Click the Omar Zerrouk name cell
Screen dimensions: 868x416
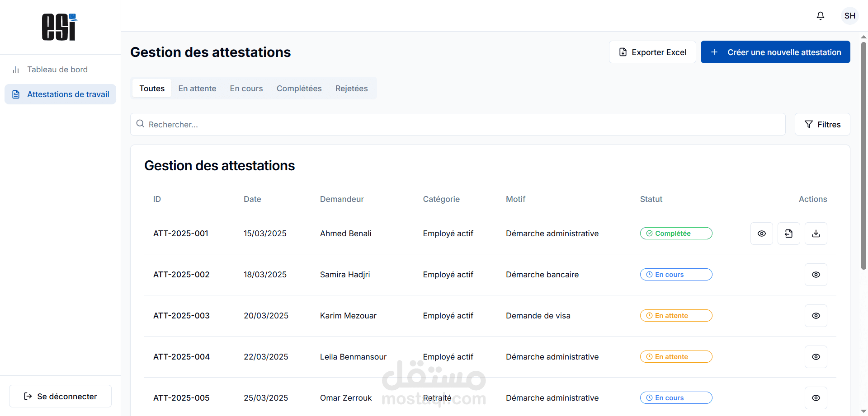point(346,398)
